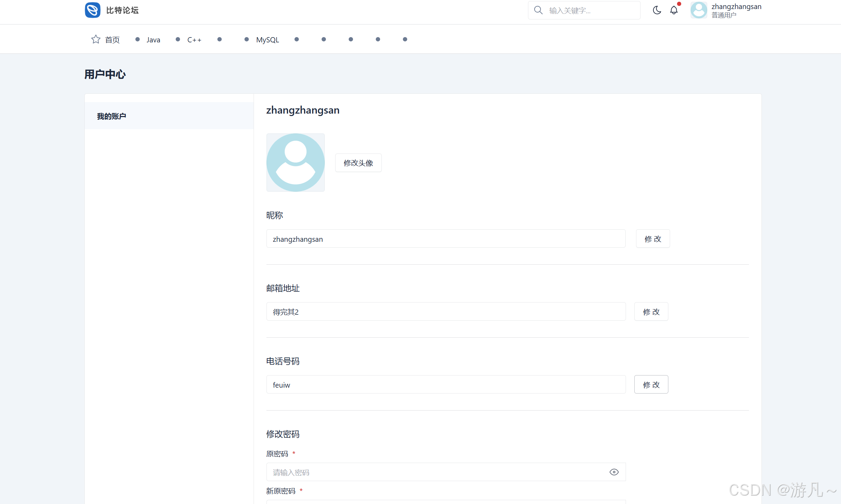Screen dimensions: 841x504
Task: Click 修改 next to the 邮箱地址 field
Action: [651, 312]
